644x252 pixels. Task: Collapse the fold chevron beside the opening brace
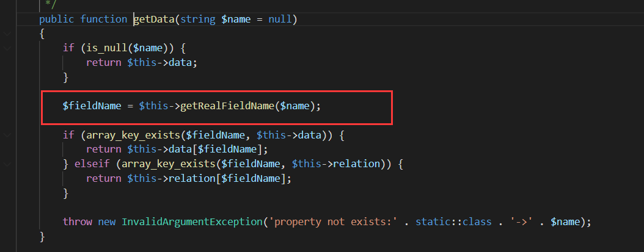tap(7, 32)
